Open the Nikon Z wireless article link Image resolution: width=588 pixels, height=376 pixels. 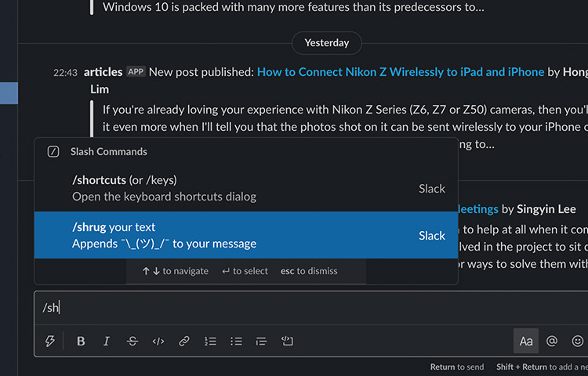401,72
